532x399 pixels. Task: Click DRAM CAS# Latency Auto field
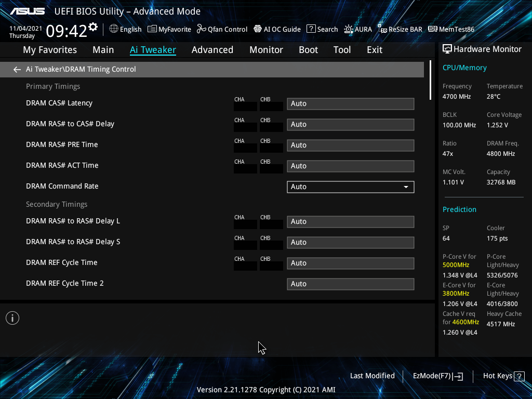tap(351, 104)
